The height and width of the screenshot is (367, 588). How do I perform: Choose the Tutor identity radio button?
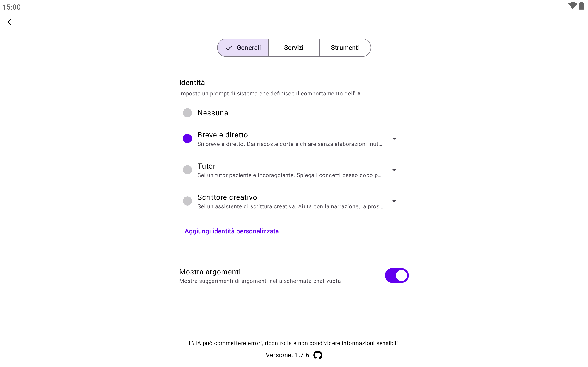[x=187, y=170]
